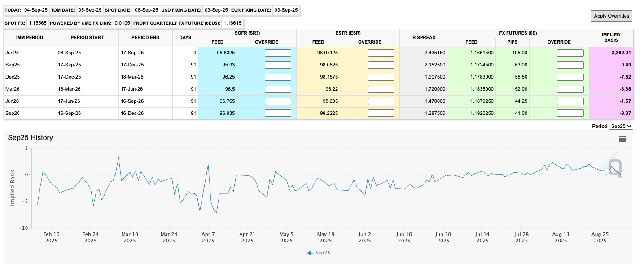Select the IMPLIED BASIS column header
Image resolution: width=644 pixels, height=267 pixels.
click(611, 38)
